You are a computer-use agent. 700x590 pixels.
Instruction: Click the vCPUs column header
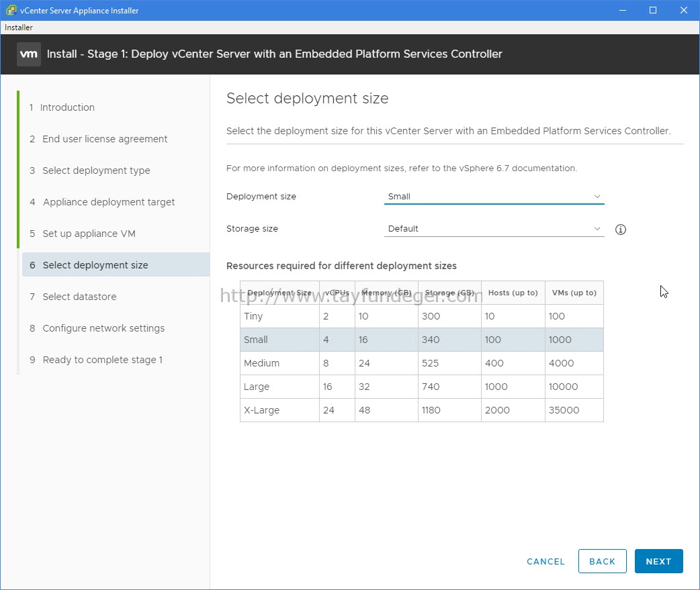[337, 293]
